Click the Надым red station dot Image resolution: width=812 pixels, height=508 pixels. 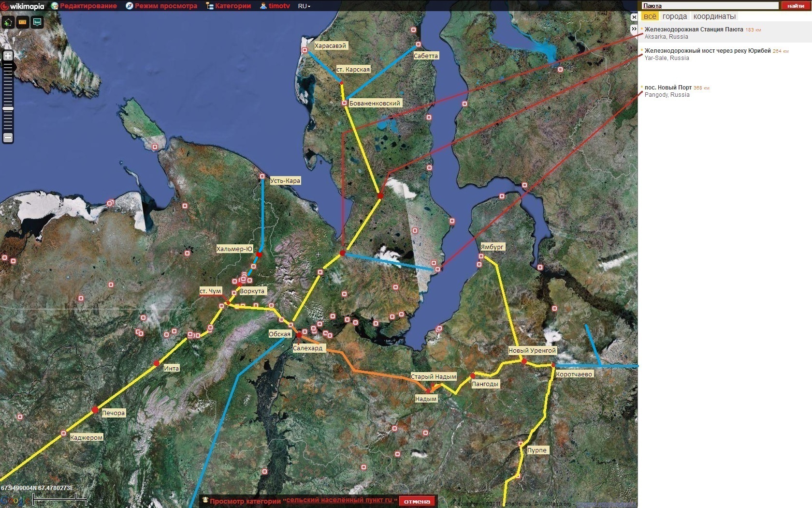pyautogui.click(x=428, y=390)
